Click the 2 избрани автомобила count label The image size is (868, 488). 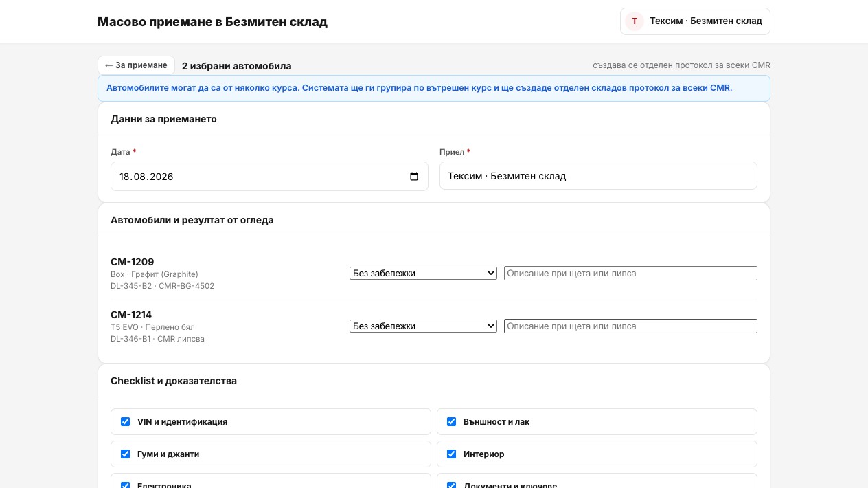(x=237, y=66)
